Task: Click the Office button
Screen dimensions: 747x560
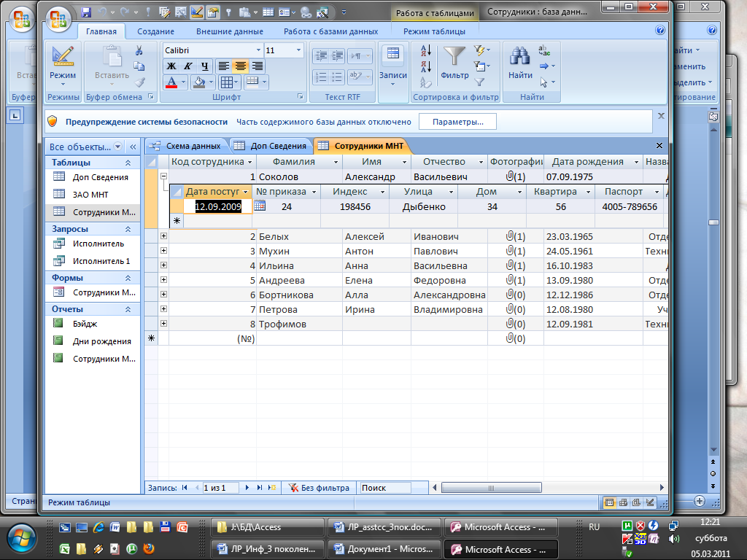Action: pos(58,20)
